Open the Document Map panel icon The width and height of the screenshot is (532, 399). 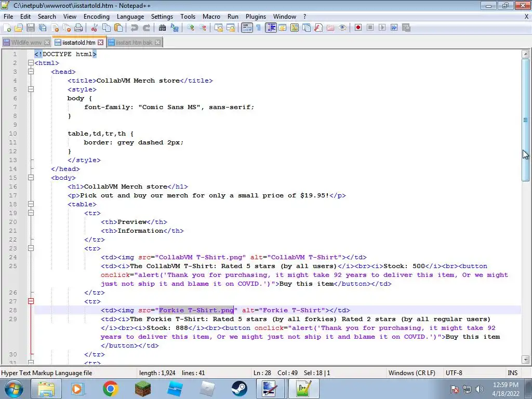click(x=295, y=28)
